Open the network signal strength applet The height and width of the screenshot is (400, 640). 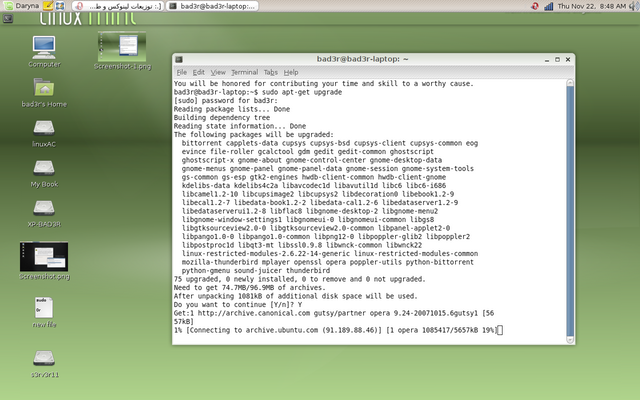[548, 6]
